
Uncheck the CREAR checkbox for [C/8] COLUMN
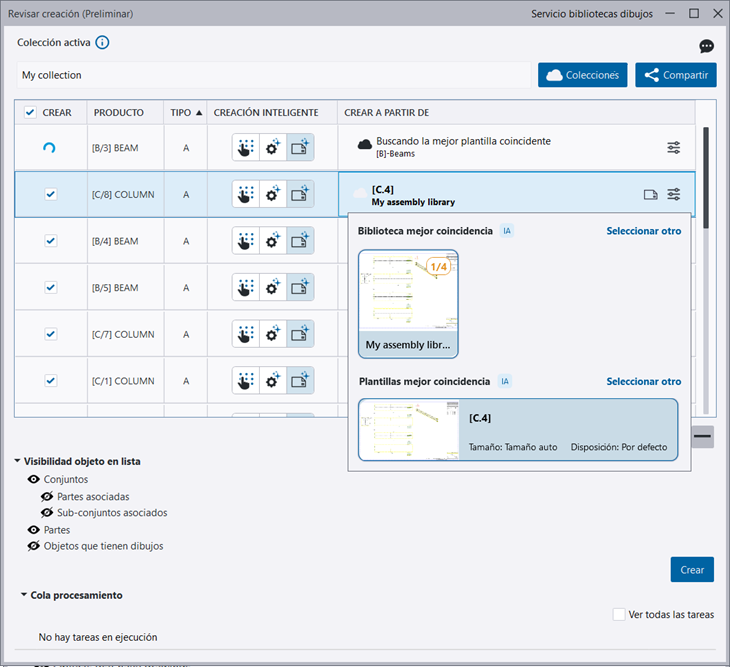(51, 195)
